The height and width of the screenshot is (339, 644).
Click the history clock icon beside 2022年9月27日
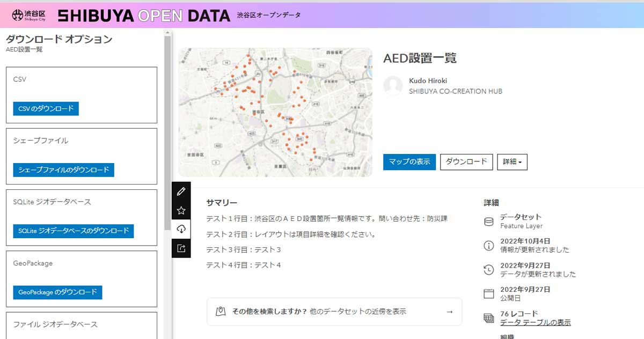(x=488, y=268)
